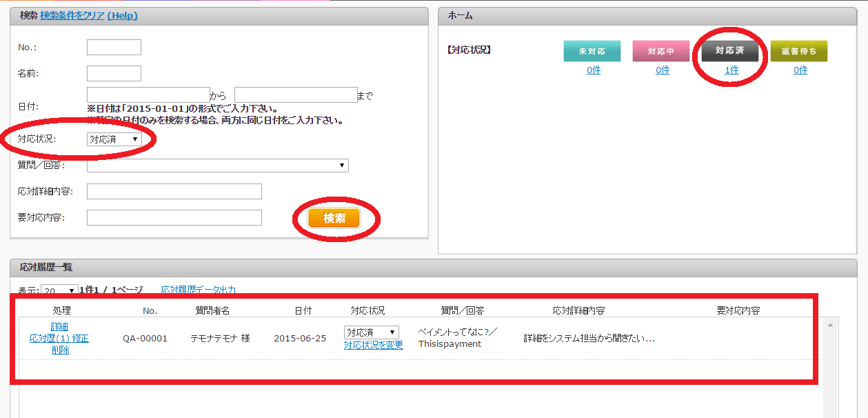The width and height of the screenshot is (868, 418).
Task: Click the 対応状況を変更 link in the row
Action: 375,344
